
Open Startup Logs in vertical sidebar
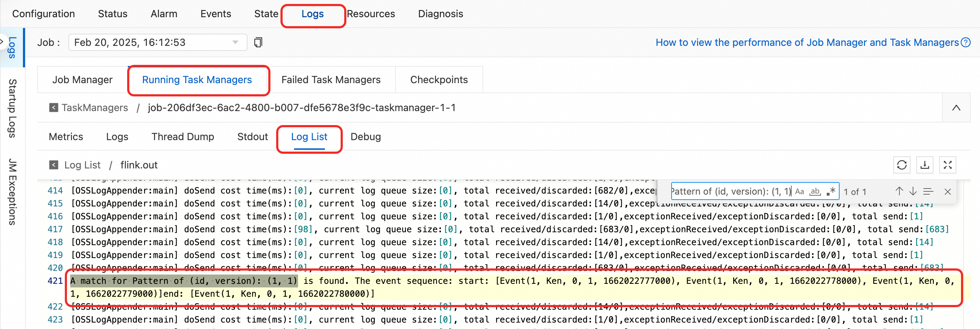pos(12,109)
